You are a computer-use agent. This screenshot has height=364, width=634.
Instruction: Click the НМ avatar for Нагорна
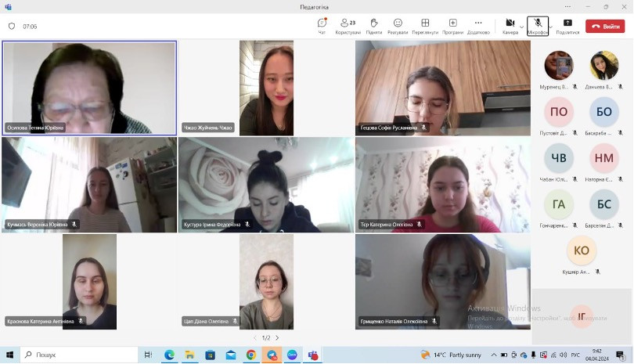point(604,158)
